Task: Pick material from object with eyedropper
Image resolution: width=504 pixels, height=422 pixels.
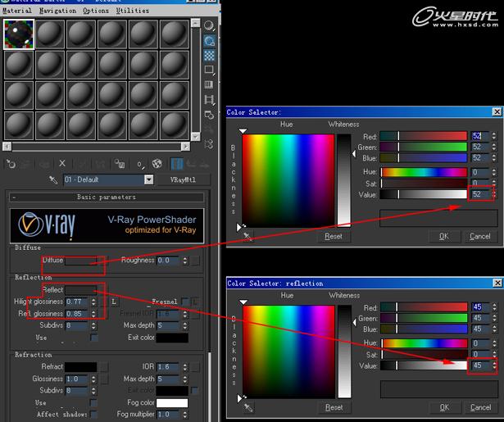Action: pyautogui.click(x=53, y=179)
